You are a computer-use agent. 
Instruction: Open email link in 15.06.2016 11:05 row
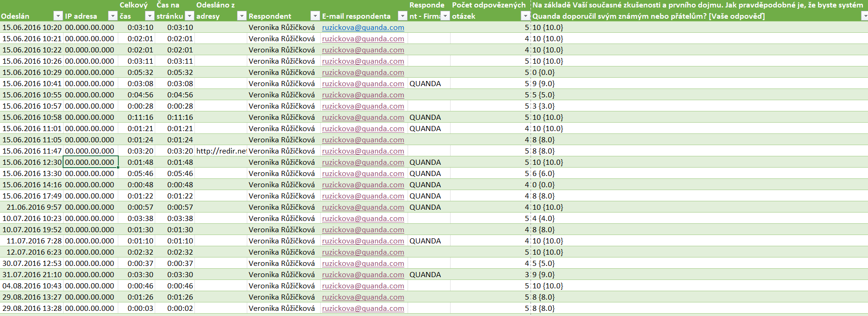[x=363, y=140]
